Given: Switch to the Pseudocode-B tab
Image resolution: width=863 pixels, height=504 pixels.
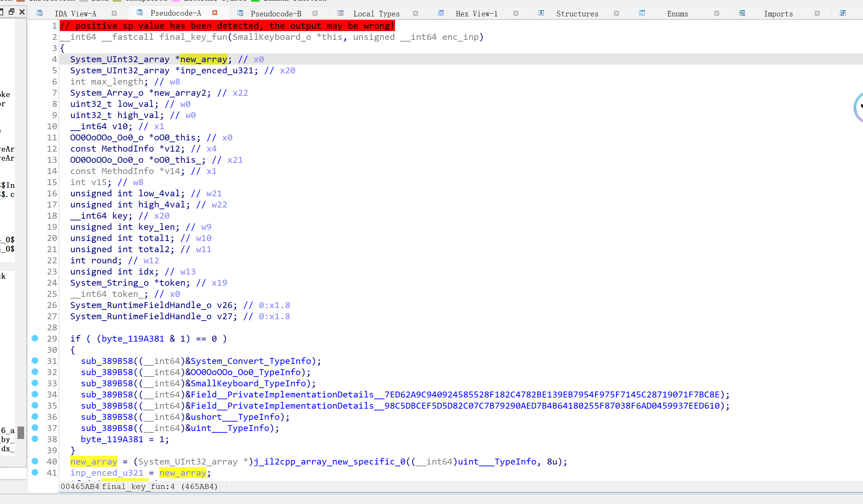Looking at the screenshot, I should [x=276, y=14].
